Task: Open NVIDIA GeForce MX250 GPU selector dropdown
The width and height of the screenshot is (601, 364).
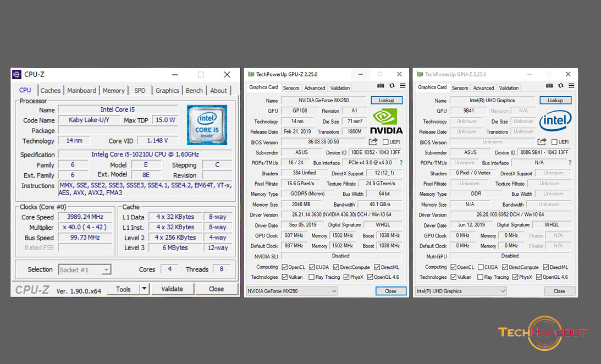Action: [x=291, y=291]
